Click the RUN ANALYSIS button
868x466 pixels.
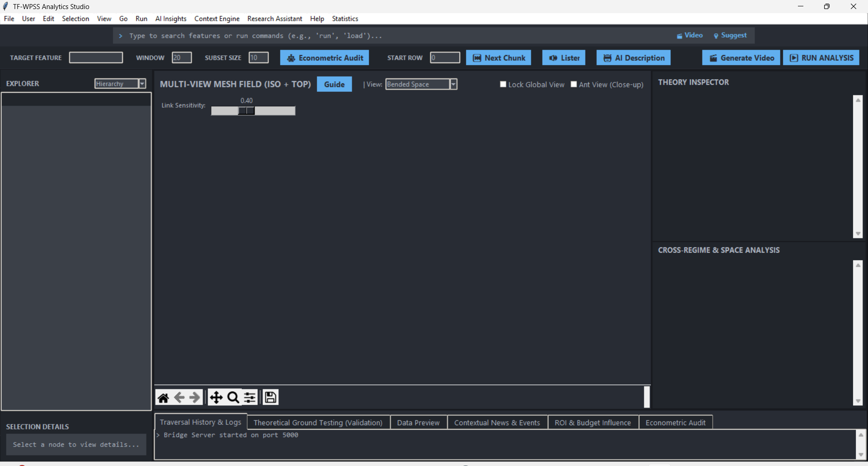(x=821, y=57)
